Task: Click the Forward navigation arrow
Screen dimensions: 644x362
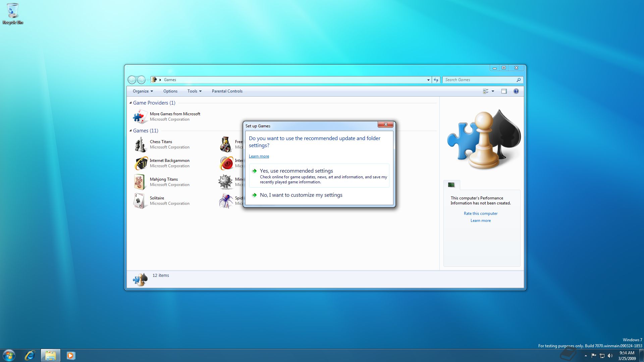Action: click(141, 80)
